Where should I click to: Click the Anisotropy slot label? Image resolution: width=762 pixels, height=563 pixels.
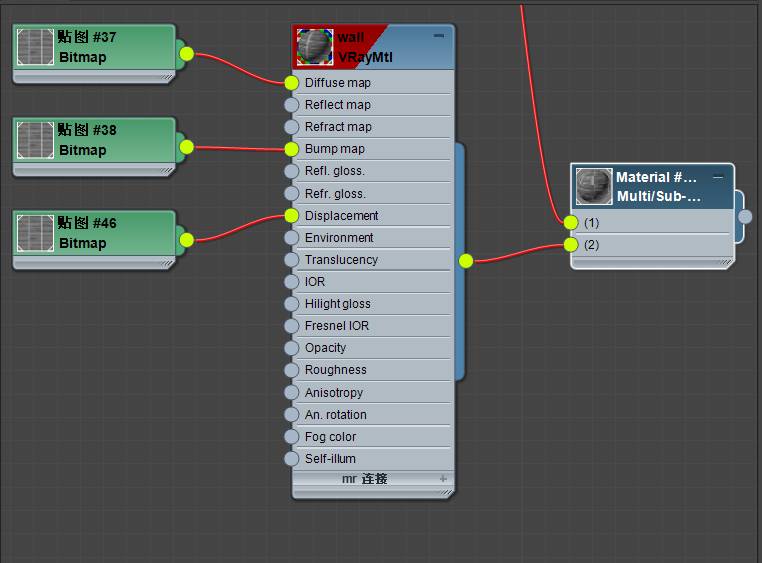[x=334, y=392]
